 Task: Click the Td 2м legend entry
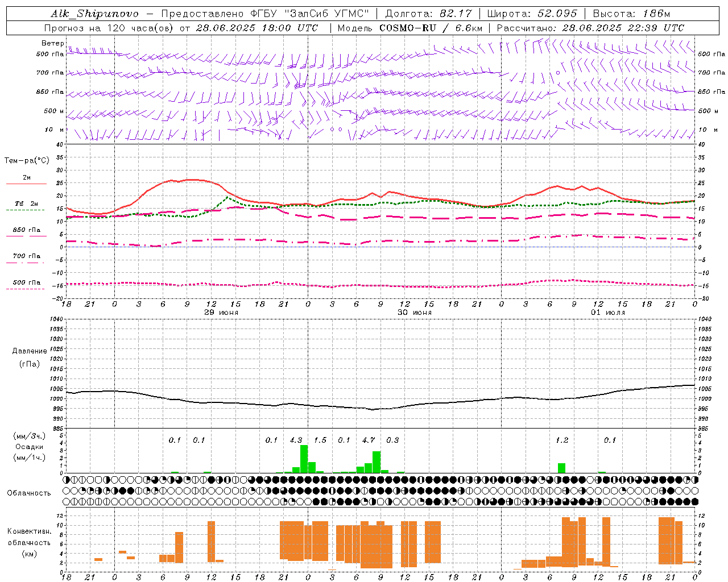point(27,203)
